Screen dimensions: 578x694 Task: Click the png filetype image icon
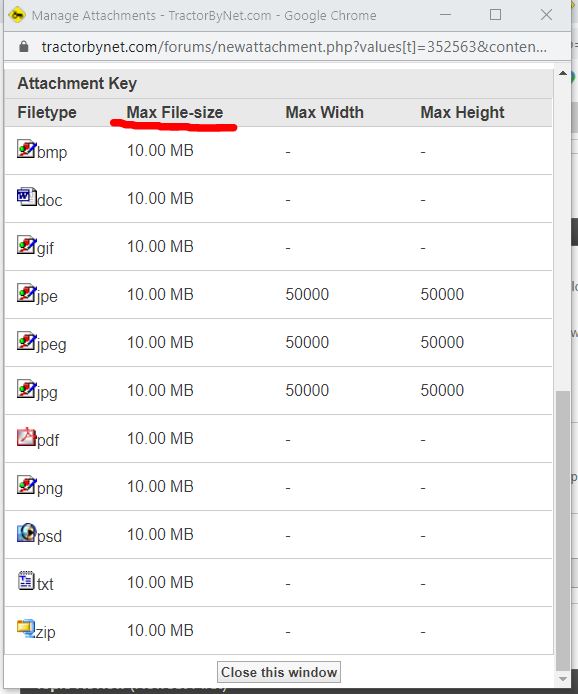pos(26,485)
